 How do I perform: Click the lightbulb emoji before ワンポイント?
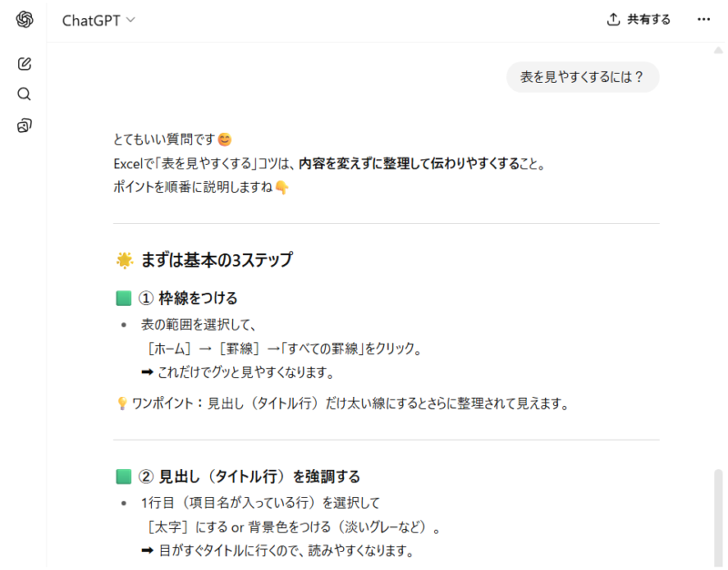point(122,404)
